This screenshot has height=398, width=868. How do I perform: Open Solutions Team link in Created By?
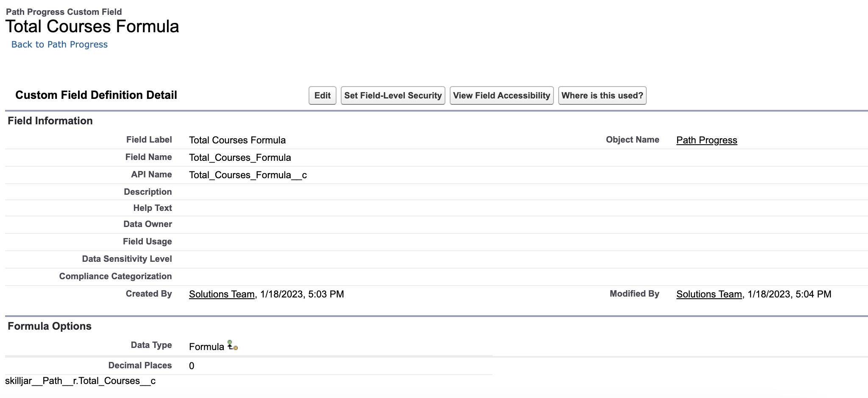(222, 294)
